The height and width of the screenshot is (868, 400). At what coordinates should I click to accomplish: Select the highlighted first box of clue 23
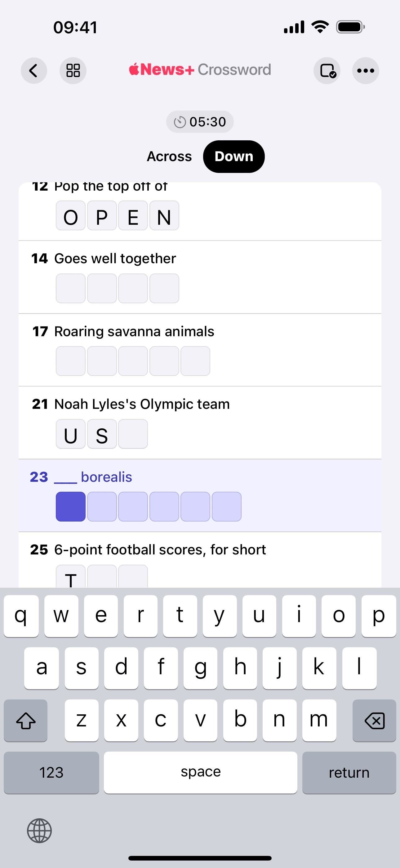(71, 506)
